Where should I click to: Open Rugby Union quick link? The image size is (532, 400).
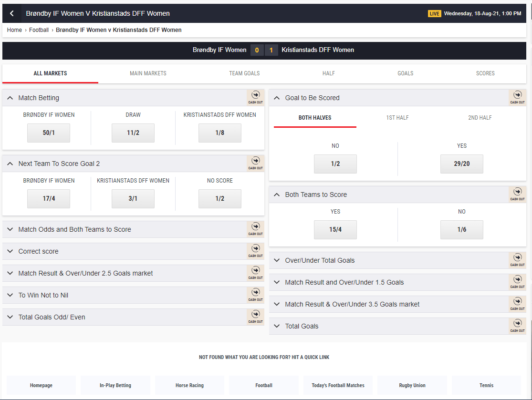(412, 385)
